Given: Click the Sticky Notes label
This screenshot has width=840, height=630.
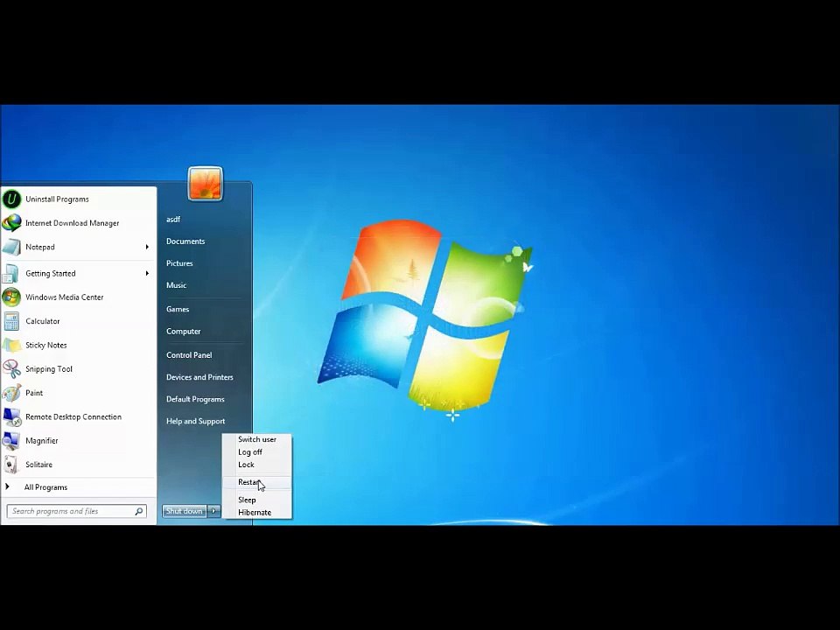Looking at the screenshot, I should click(x=46, y=345).
